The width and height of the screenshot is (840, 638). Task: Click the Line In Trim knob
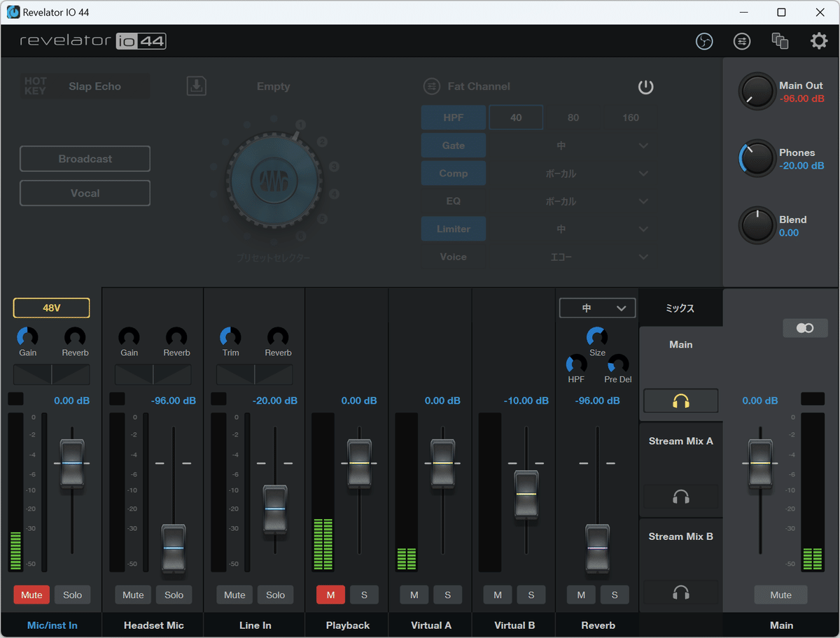pyautogui.click(x=230, y=336)
